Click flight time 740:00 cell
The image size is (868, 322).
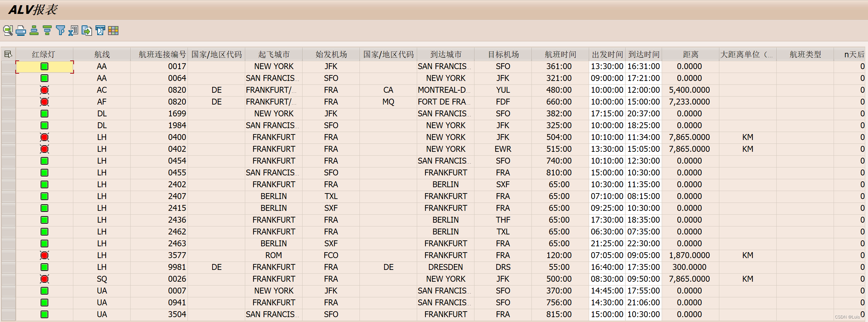(x=560, y=161)
